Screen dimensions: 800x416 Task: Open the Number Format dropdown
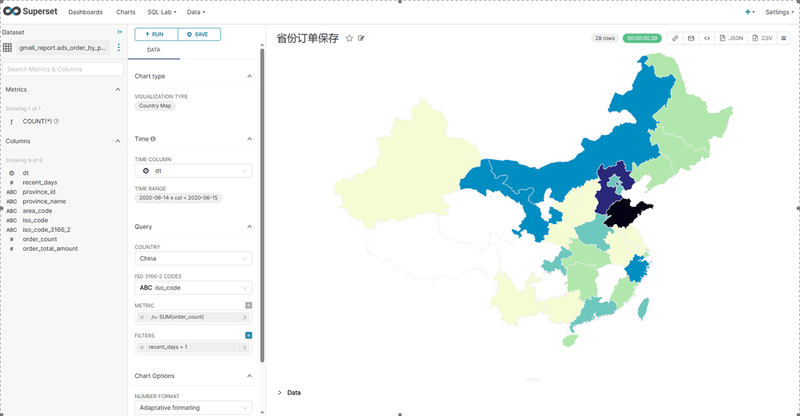[x=193, y=408]
